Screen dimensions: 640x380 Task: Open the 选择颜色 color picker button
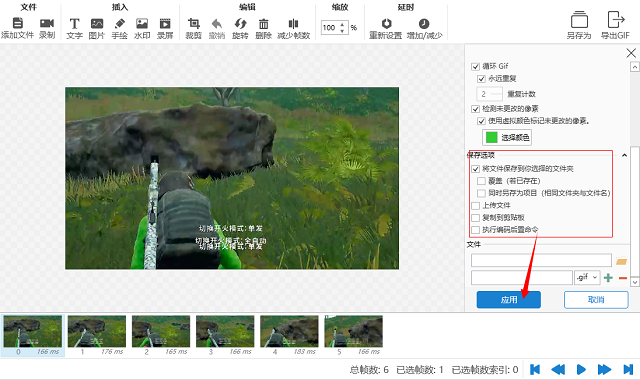507,138
